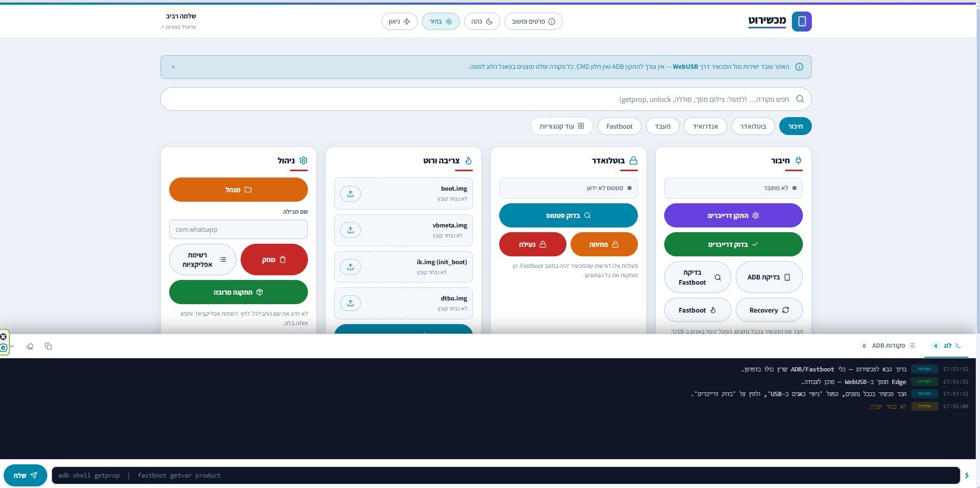The height and width of the screenshot is (488, 980).
Task: Click the copy log icon
Action: coord(48,346)
